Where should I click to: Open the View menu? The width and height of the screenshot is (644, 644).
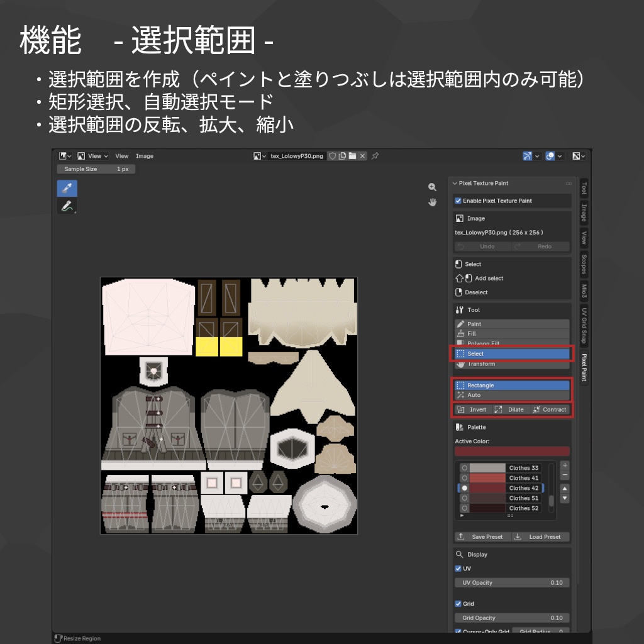[x=121, y=156]
